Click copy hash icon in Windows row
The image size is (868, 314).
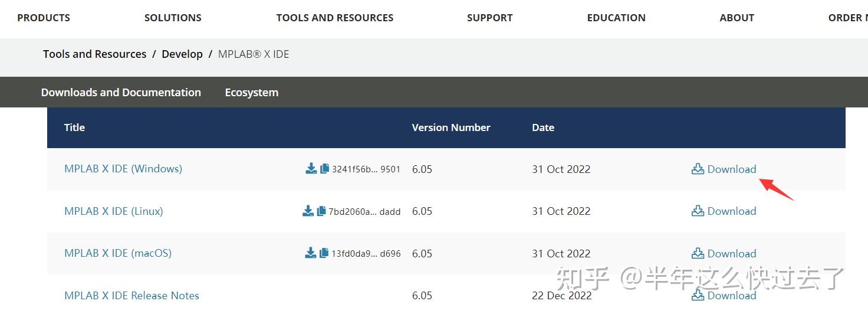coord(324,169)
